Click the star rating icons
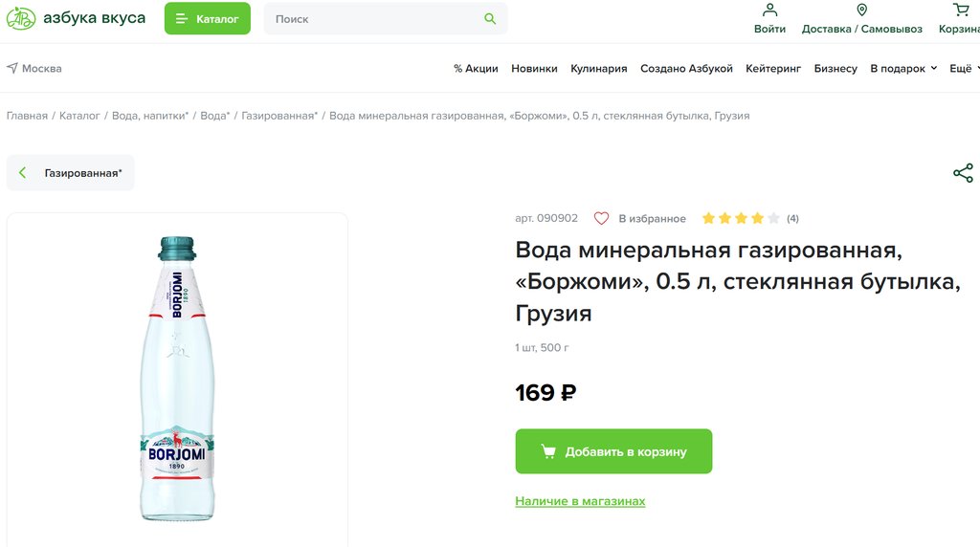 pos(741,218)
